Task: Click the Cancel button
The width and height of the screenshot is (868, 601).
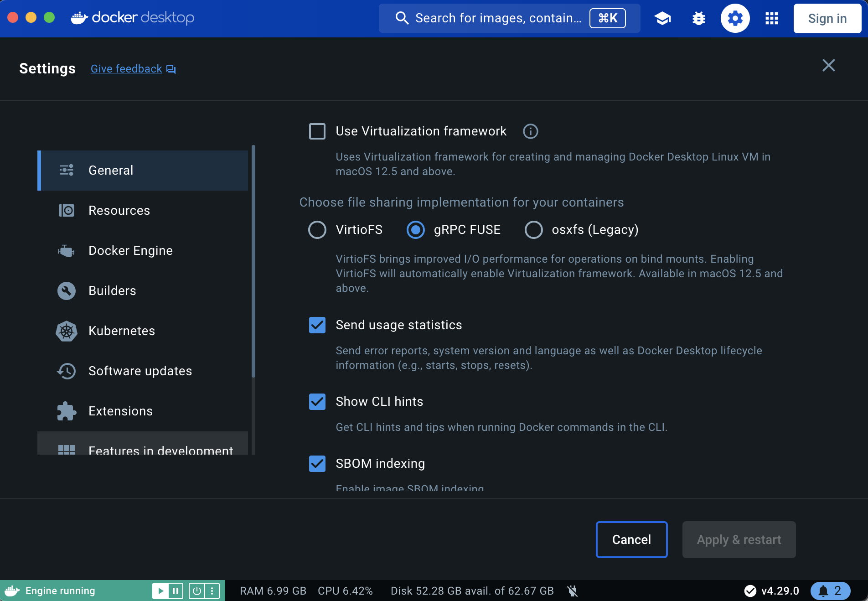Action: click(x=631, y=539)
